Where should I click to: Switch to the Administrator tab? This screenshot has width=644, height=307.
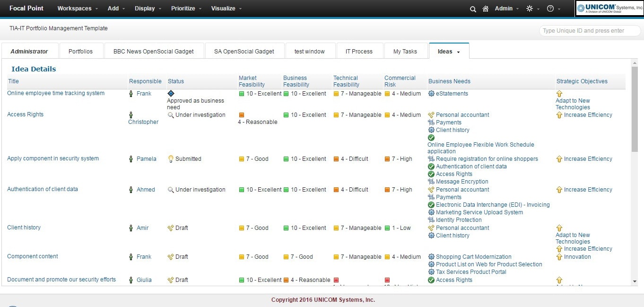pos(30,51)
